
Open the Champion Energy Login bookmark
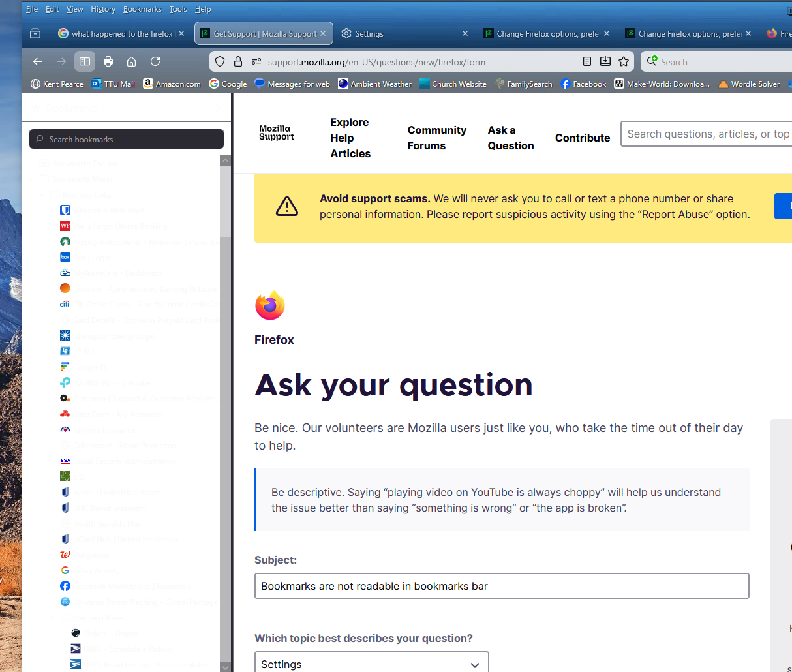(x=108, y=335)
